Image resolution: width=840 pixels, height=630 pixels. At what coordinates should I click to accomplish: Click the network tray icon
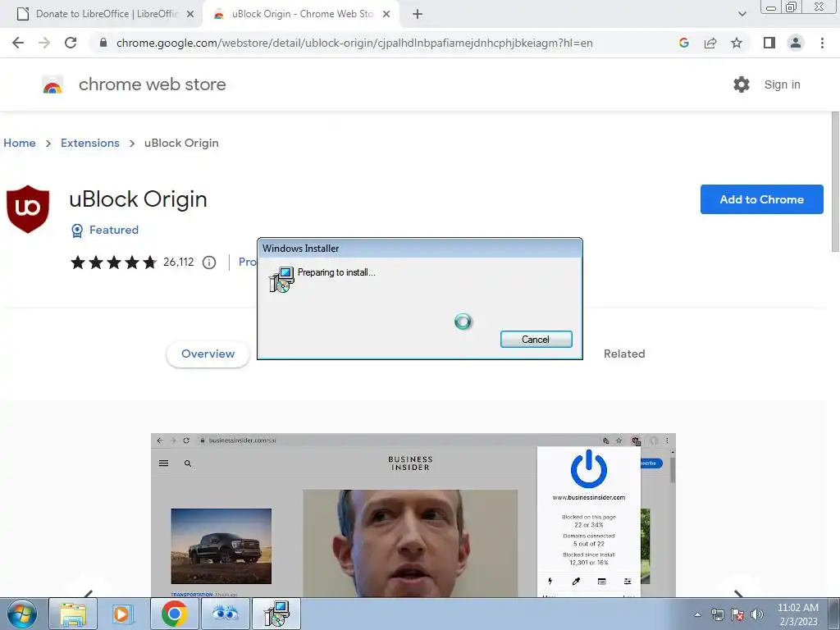717,614
